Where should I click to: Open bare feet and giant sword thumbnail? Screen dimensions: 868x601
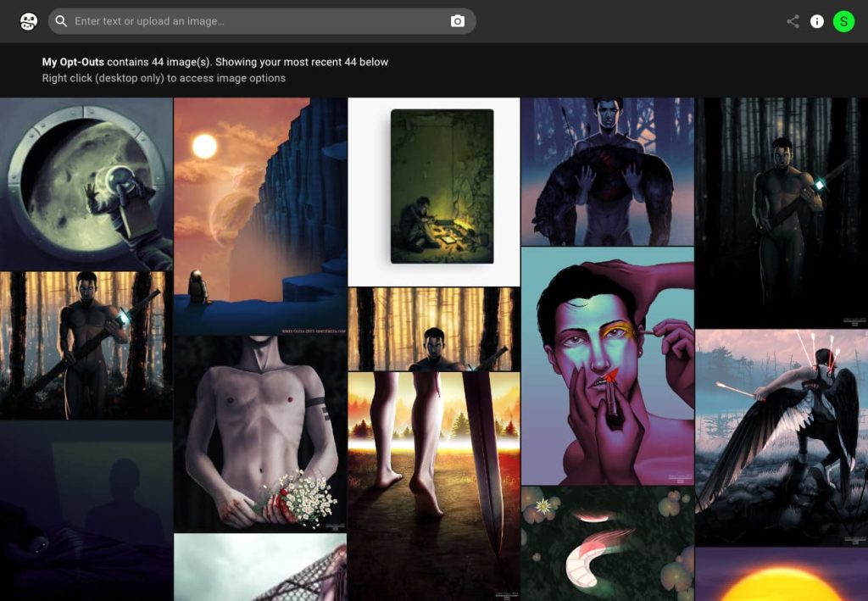point(434,486)
